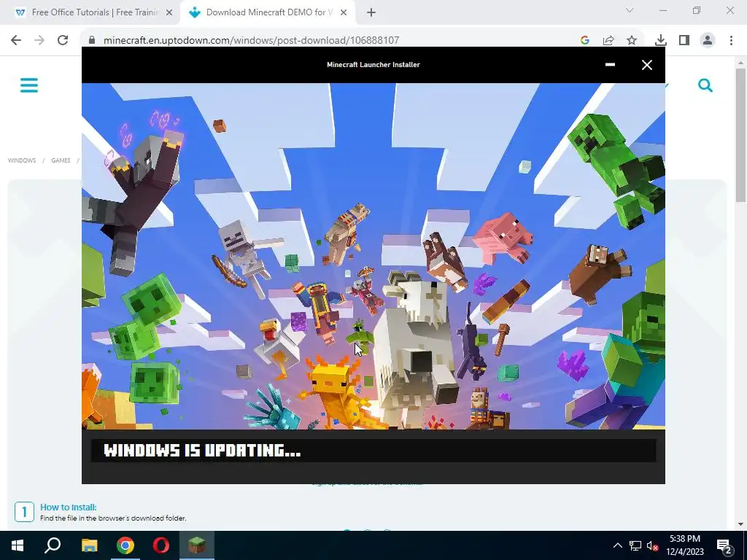Click WINDOWS breadcrumb link
Screen dimensions: 747x560
coord(22,160)
